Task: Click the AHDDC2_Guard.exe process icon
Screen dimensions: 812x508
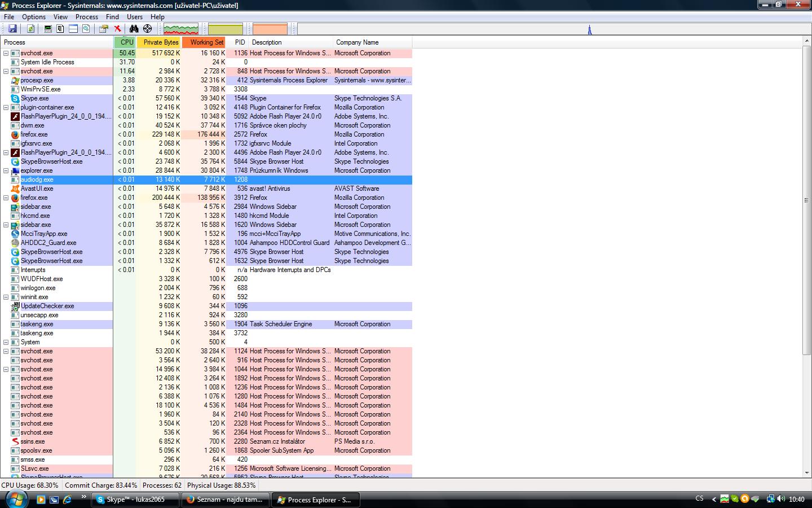Action: coord(15,243)
